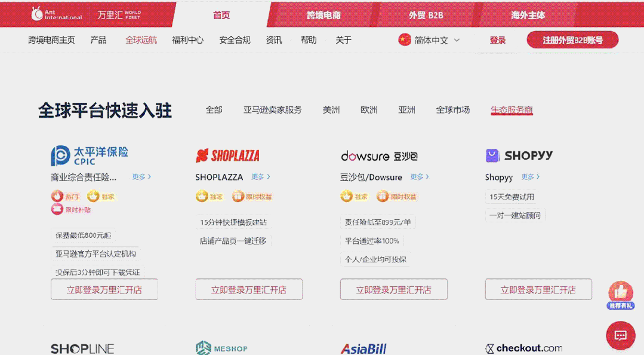
Task: Switch to the 海外主体 tab
Action: pos(528,15)
